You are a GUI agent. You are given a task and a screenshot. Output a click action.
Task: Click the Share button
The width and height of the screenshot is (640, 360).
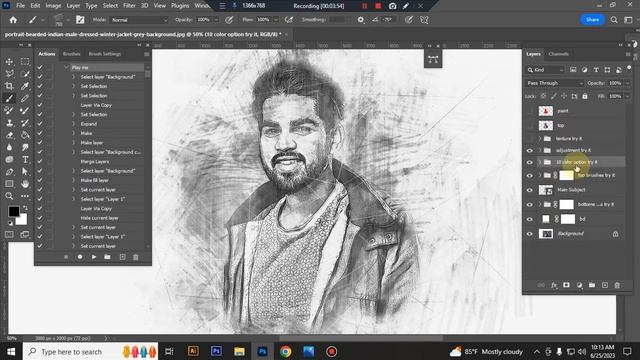[592, 20]
